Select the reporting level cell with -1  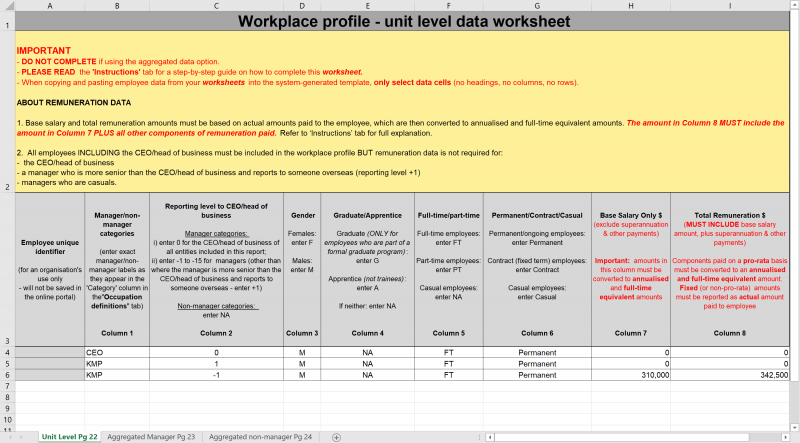[x=217, y=375]
